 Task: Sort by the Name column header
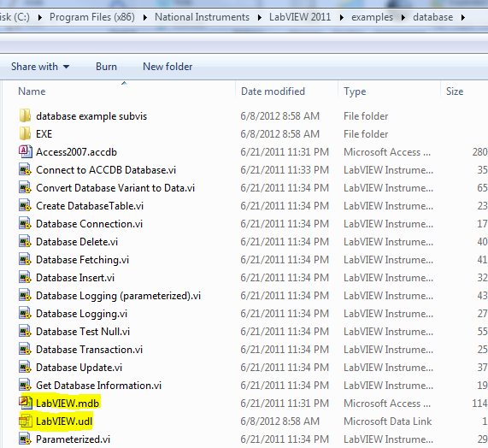(x=32, y=91)
